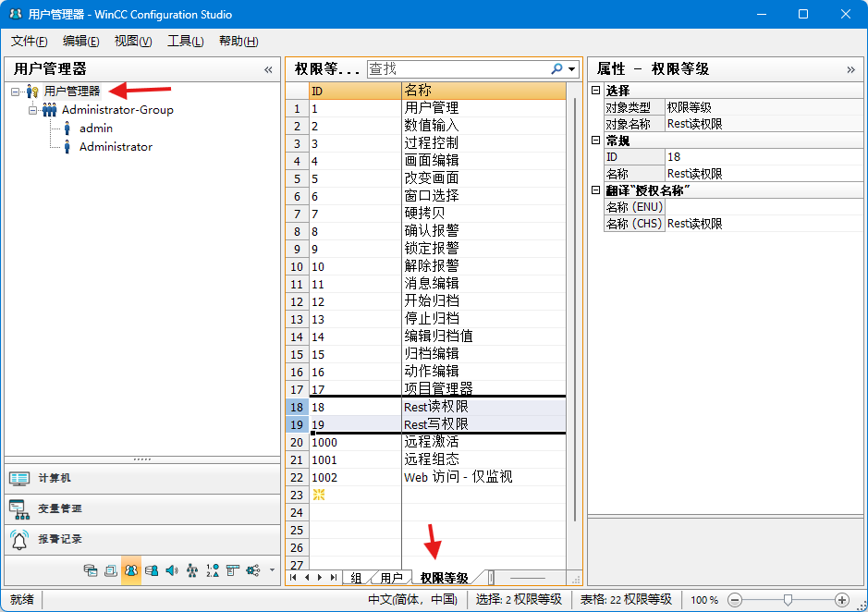
Task: Click the table vertical scrollbar
Action: (x=575, y=310)
